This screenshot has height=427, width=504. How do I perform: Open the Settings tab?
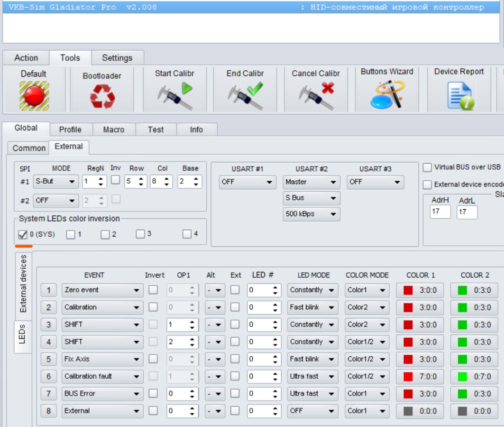click(117, 58)
